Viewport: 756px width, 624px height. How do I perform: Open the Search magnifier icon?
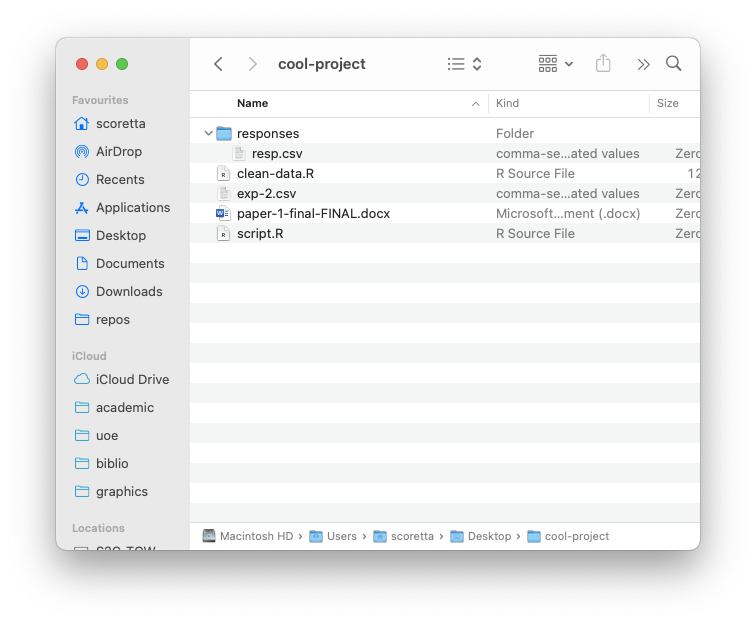pos(674,64)
